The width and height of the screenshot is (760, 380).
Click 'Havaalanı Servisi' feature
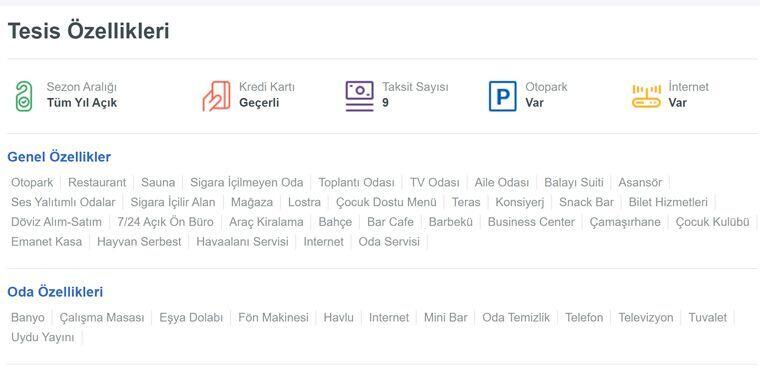coord(242,241)
